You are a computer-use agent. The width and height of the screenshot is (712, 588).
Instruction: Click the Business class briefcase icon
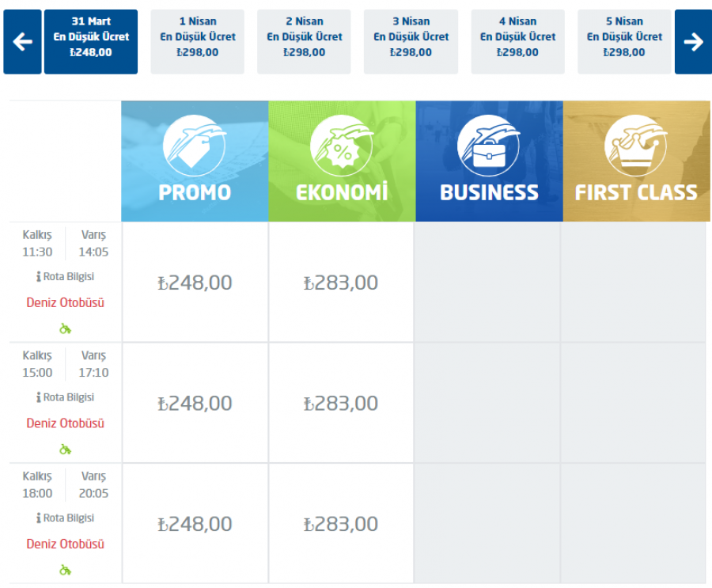coord(488,146)
